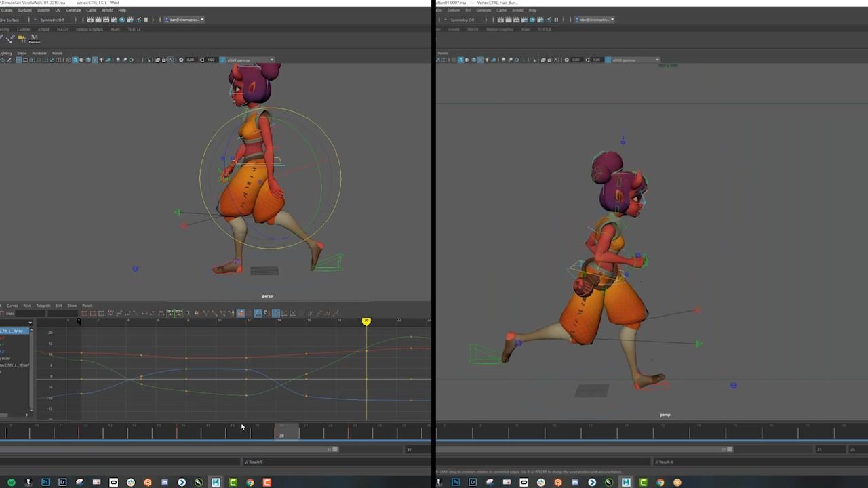Screen dimensions: 868x488
Task: Toggle Symmetry Off field in status line
Action: [51, 20]
